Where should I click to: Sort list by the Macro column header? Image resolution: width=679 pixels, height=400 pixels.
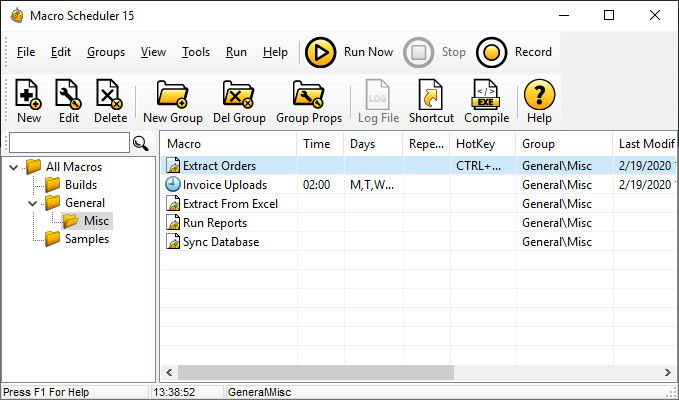click(x=228, y=144)
